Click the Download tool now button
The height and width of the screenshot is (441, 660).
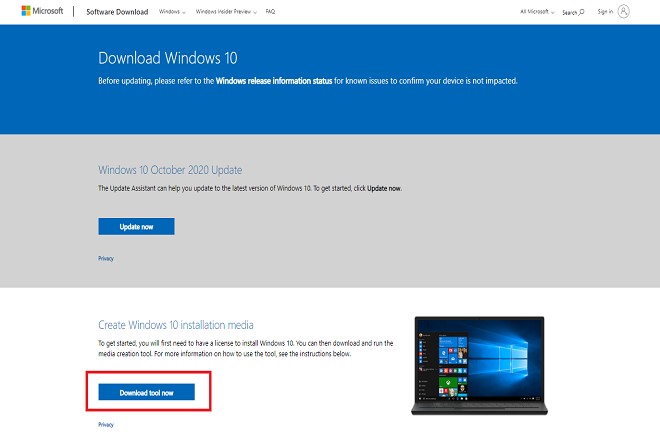[146, 392]
